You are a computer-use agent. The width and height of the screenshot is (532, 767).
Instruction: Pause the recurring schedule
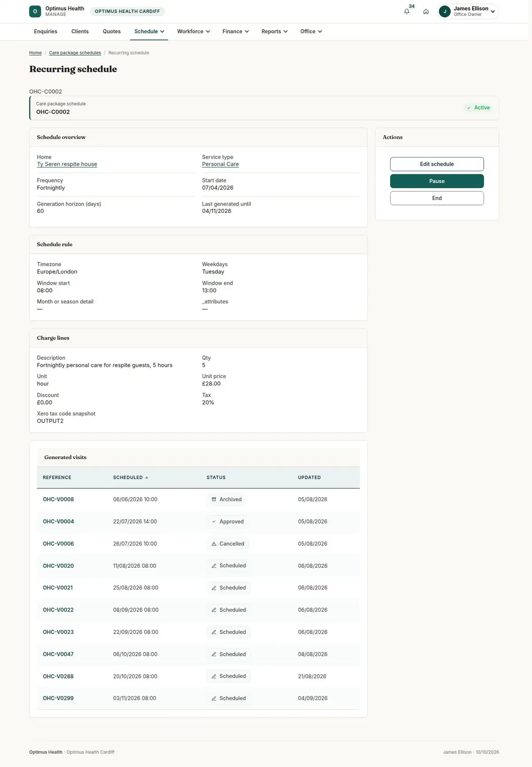tap(437, 181)
